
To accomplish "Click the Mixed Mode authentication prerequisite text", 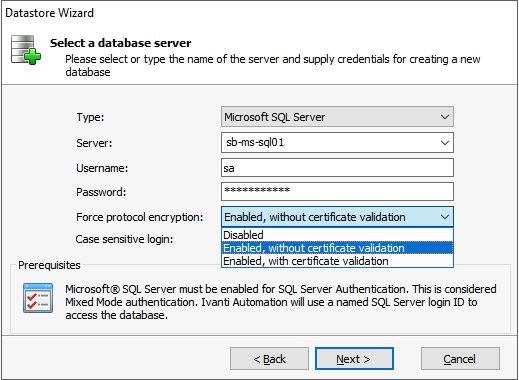I will [x=281, y=302].
